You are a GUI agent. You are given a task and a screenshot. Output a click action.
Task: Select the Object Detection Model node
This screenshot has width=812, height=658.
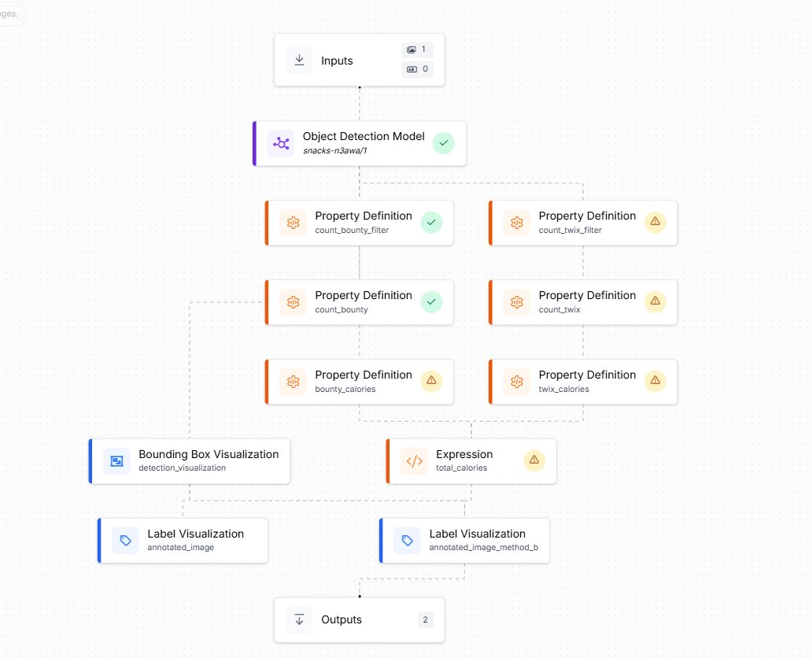coord(360,143)
